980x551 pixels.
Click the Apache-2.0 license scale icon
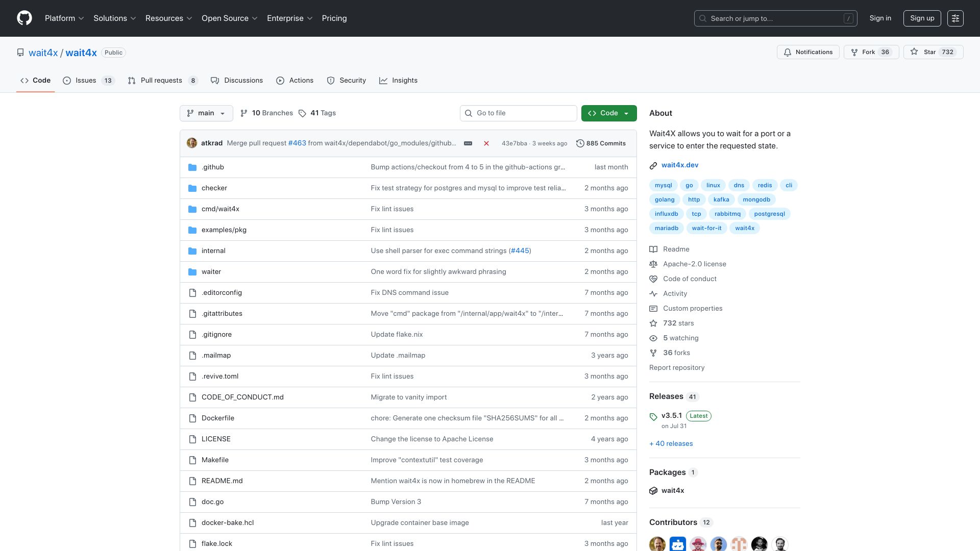[x=653, y=264]
